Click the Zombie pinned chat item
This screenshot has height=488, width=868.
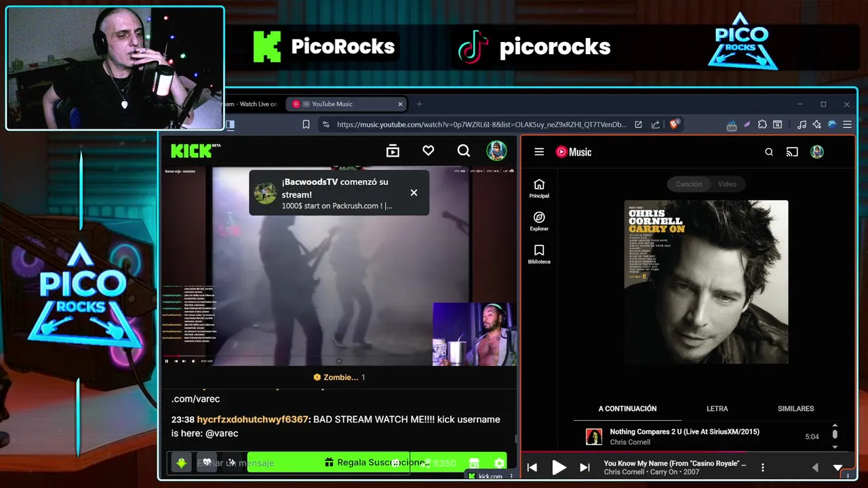[x=338, y=377]
